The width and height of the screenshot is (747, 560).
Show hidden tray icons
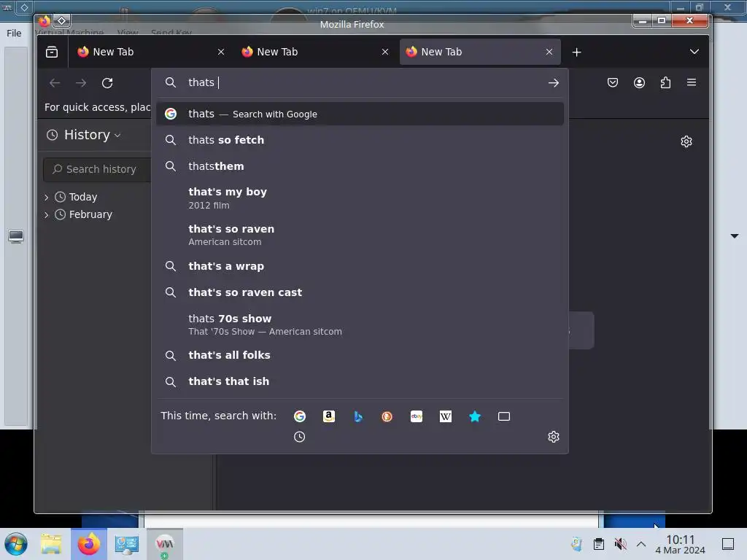tap(641, 544)
